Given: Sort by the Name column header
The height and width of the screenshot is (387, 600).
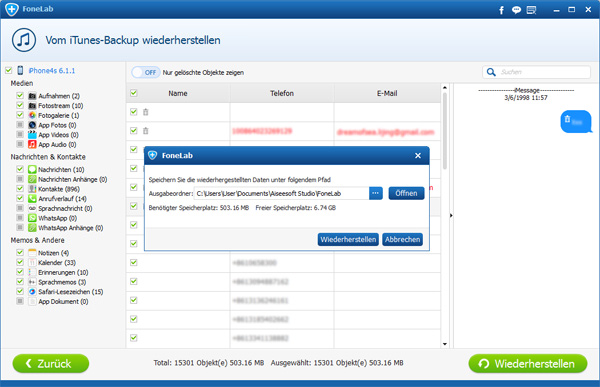Looking at the screenshot, I should (x=178, y=93).
